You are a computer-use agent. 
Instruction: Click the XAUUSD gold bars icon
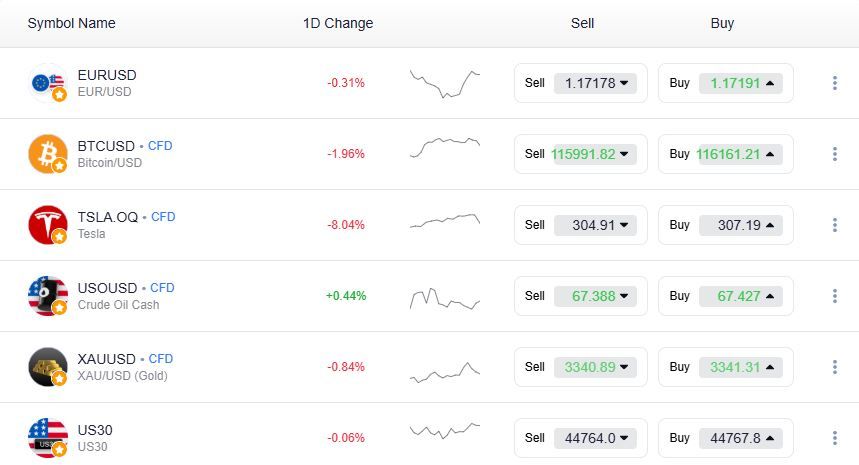click(47, 367)
